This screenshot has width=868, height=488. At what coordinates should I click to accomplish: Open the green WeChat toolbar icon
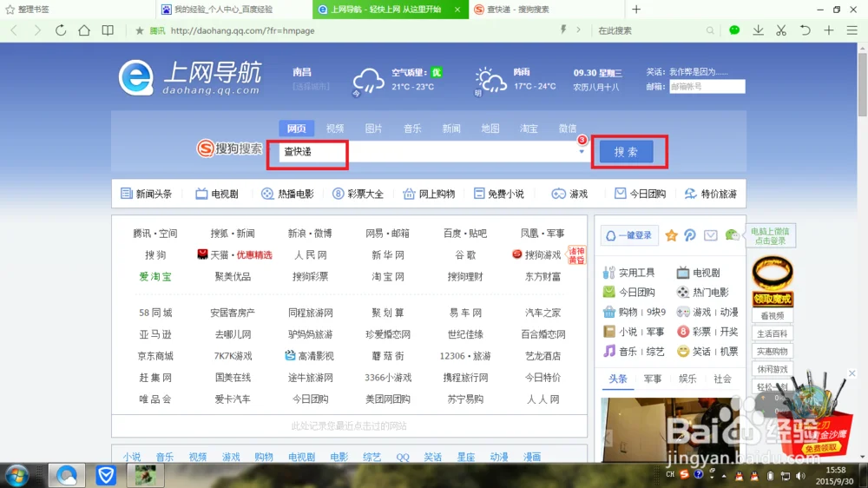coord(734,30)
